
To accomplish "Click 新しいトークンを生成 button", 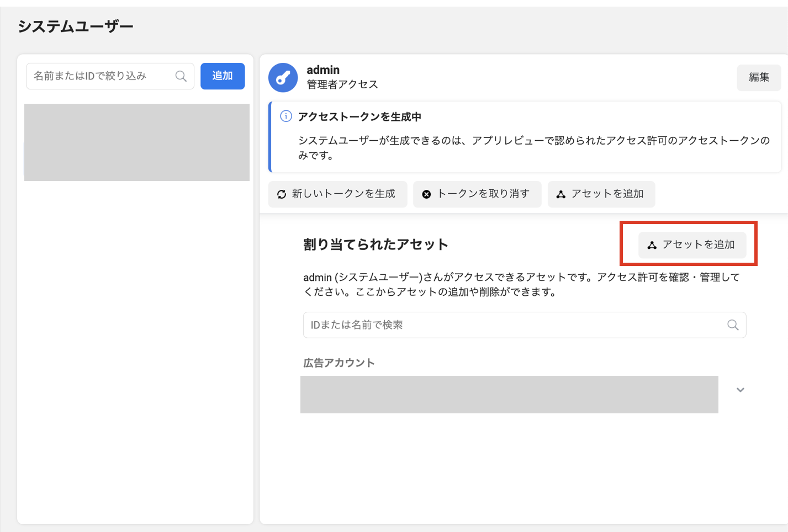I will [337, 194].
